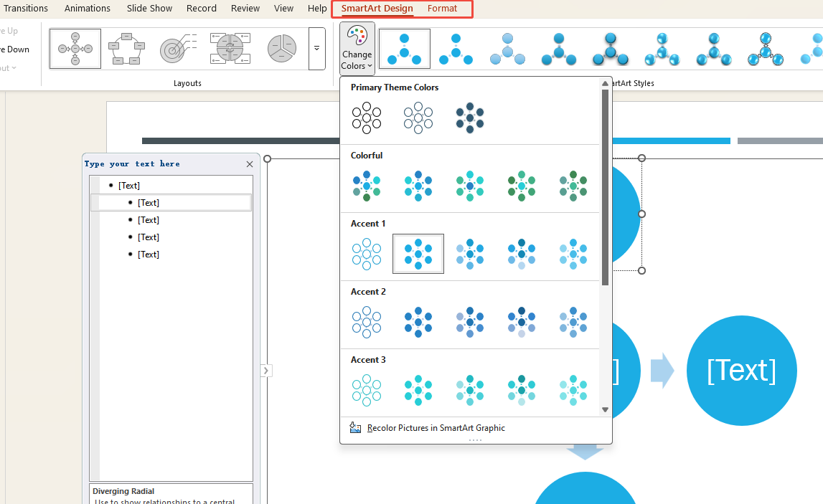Screen dimensions: 823x504
Task: Select the pie-shaped layout icon
Action: tap(282, 49)
